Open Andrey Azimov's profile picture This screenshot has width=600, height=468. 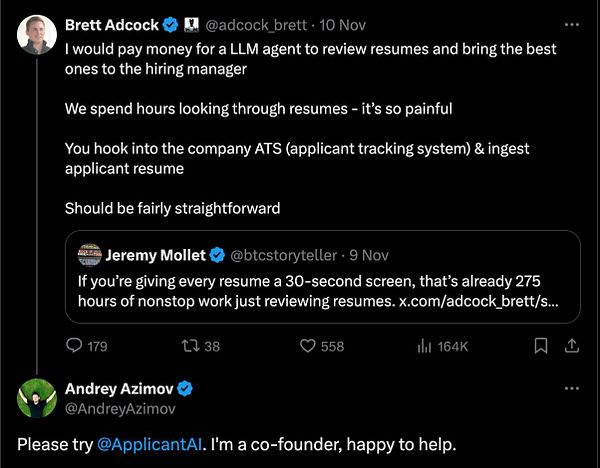tap(37, 398)
